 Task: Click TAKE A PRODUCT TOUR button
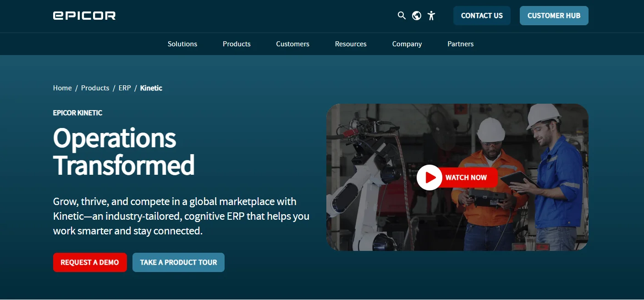[x=178, y=262]
